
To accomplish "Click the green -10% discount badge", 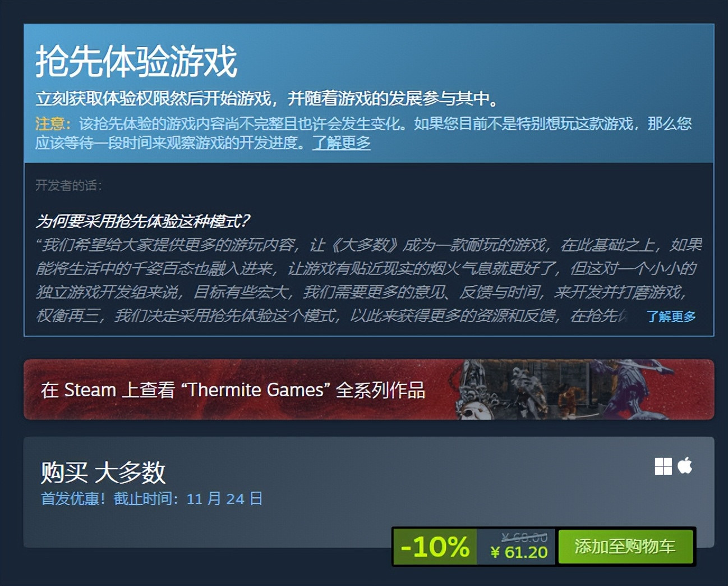I will click(x=435, y=546).
